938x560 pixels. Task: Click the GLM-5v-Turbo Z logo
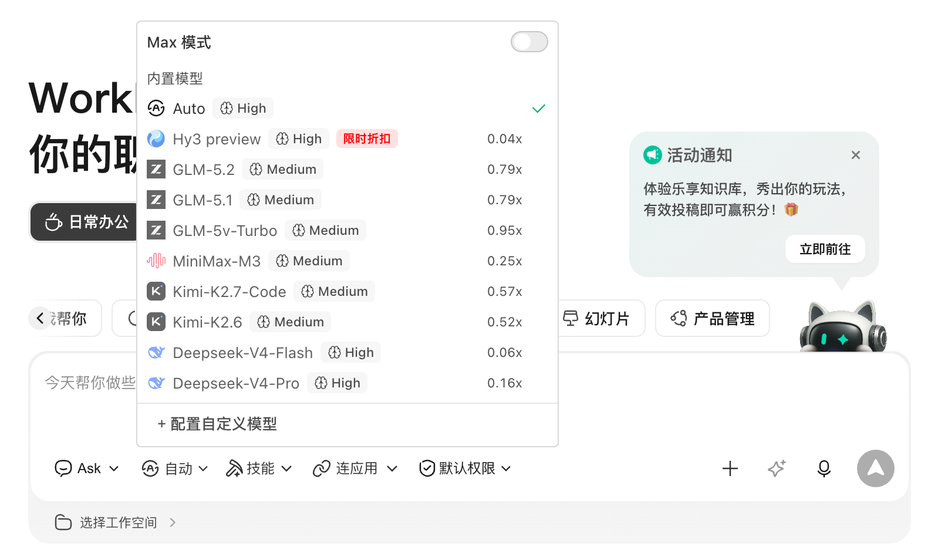[x=156, y=231]
